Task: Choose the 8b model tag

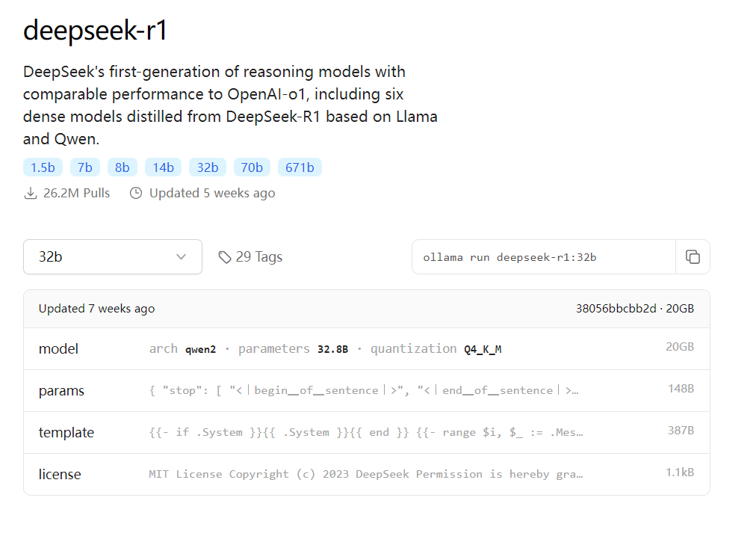Action: (x=123, y=167)
